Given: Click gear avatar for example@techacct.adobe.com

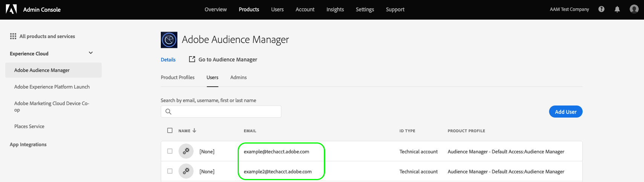Looking at the screenshot, I should pyautogui.click(x=186, y=151).
